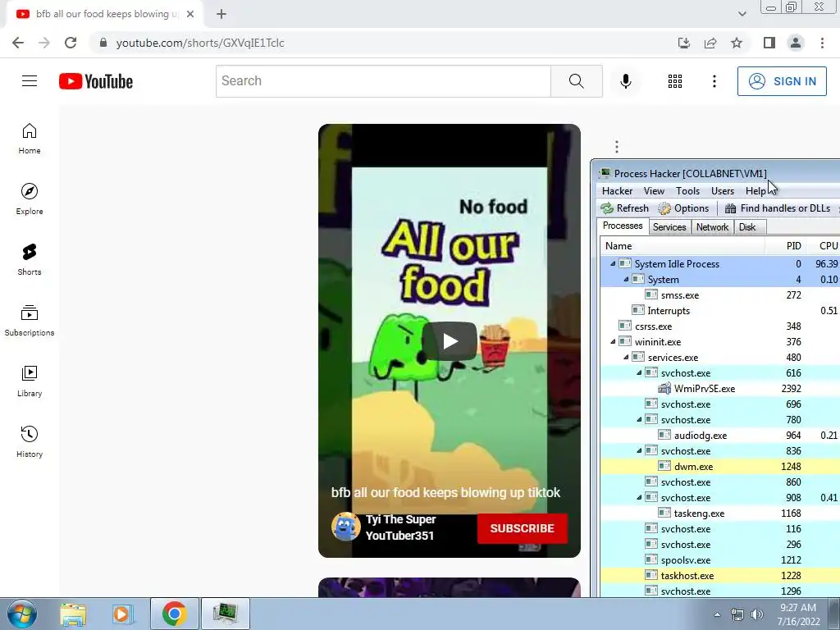Open File Explorer from taskbar

[73, 614]
